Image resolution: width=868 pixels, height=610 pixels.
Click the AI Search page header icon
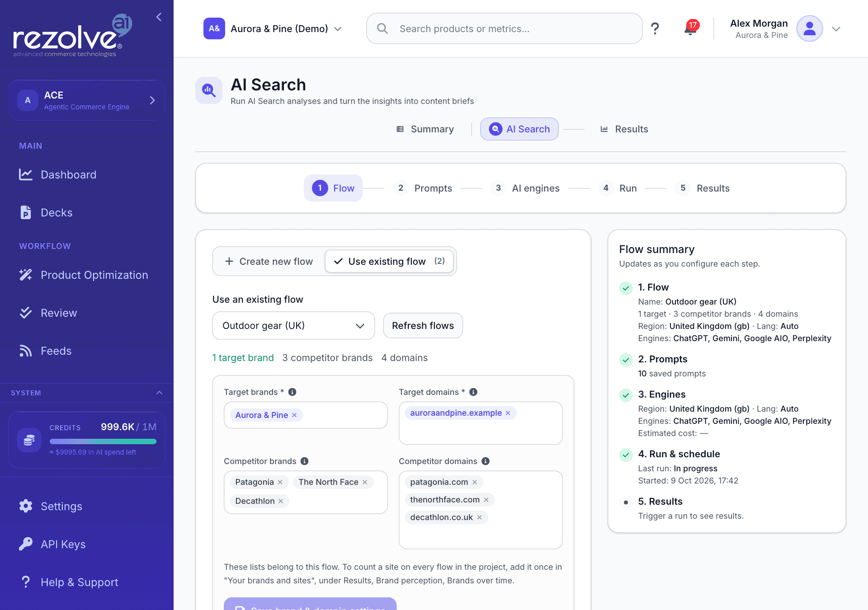pos(208,90)
